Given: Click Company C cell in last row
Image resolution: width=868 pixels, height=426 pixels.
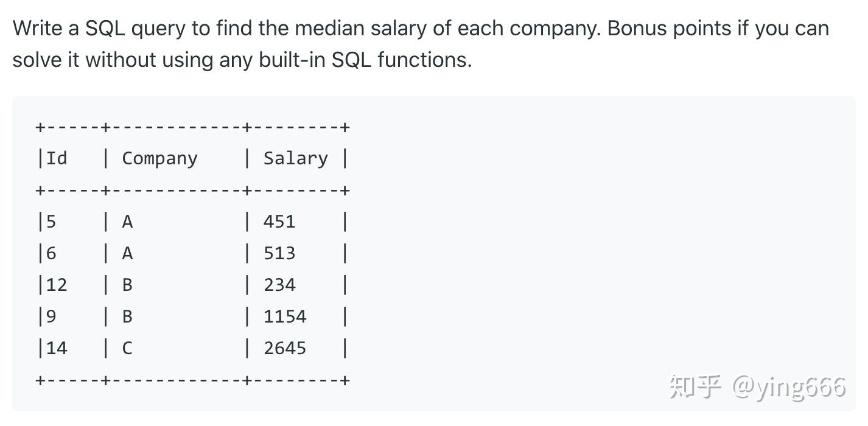Looking at the screenshot, I should pyautogui.click(x=127, y=348).
